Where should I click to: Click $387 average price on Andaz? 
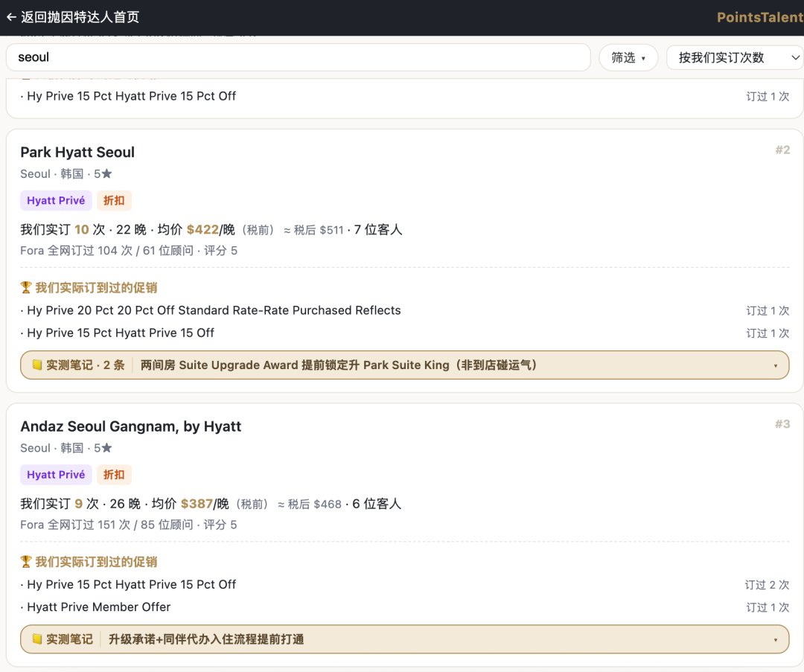click(197, 504)
